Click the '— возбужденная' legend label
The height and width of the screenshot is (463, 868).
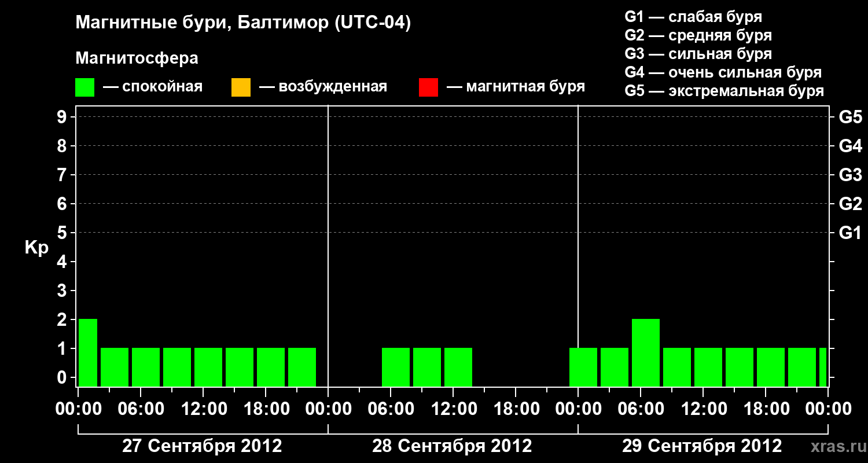[x=323, y=87]
